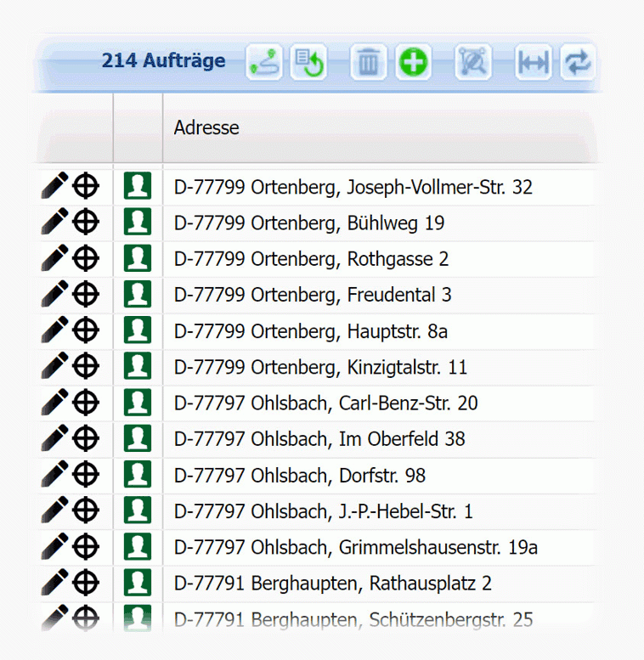Click pencil icon for Freudental 3 row

[x=54, y=294]
